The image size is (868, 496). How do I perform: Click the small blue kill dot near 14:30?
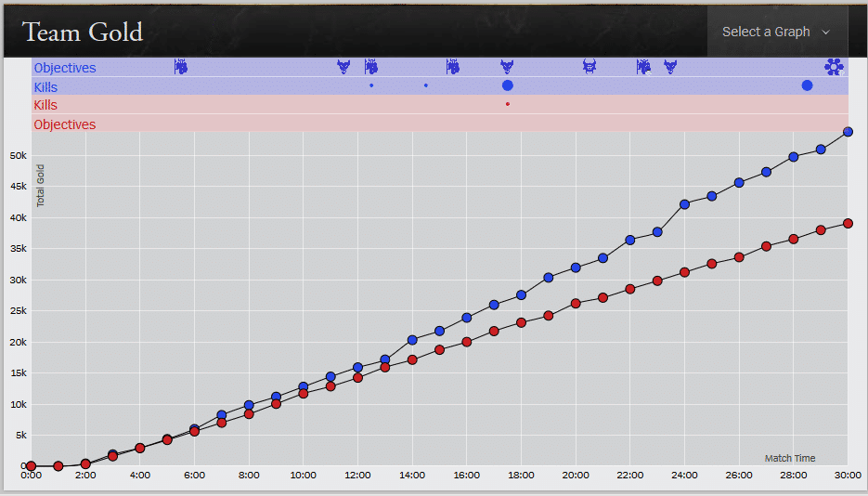pos(426,85)
